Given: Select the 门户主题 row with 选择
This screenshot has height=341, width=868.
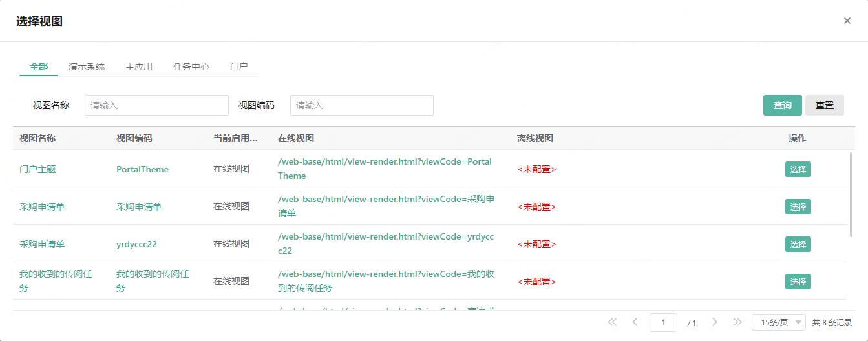Looking at the screenshot, I should (x=798, y=169).
